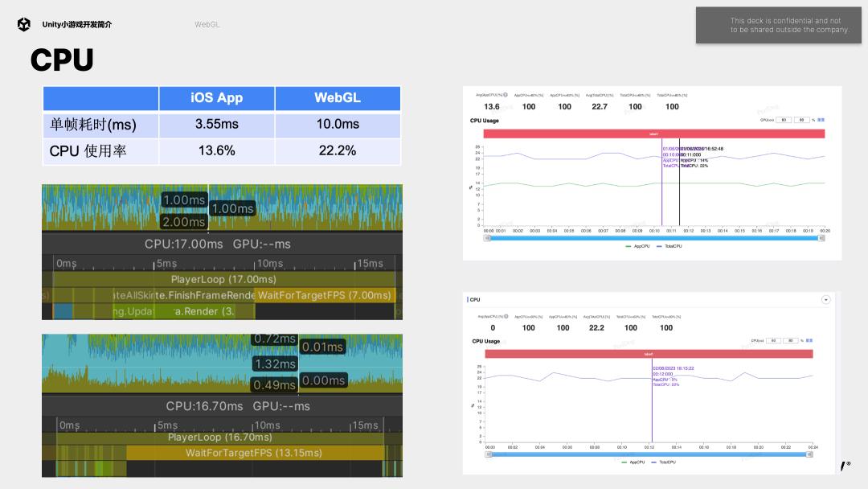Click help icon beside Avg(AppCPU) in top chart
Screen dimensions: 868x489
click(x=505, y=95)
